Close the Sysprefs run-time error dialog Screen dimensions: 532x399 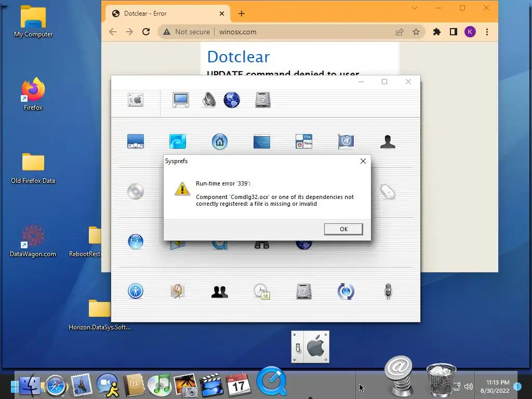pos(363,161)
